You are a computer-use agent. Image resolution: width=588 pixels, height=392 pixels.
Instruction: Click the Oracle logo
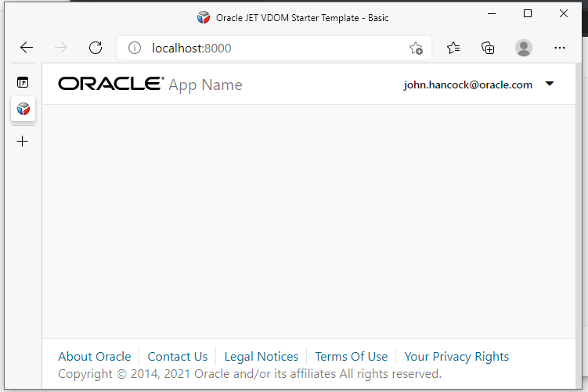[111, 84]
